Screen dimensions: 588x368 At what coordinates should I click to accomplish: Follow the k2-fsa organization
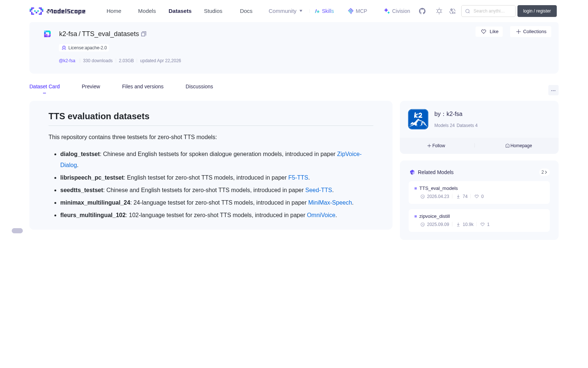(436, 146)
